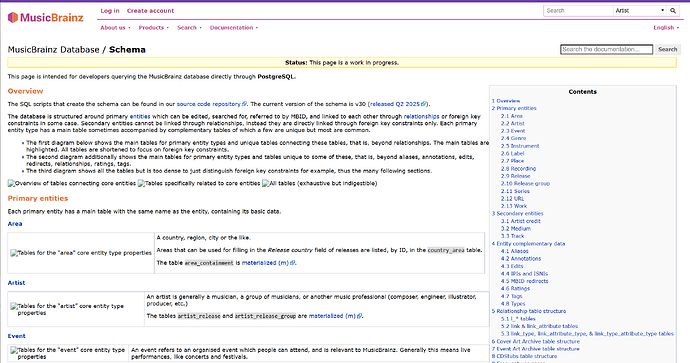Jump to 2.7 Place in contents
The height and width of the screenshot is (363, 690).
513,161
